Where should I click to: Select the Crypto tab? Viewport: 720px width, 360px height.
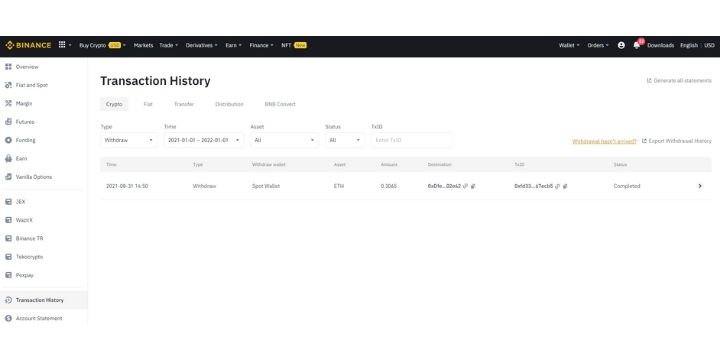coord(114,104)
